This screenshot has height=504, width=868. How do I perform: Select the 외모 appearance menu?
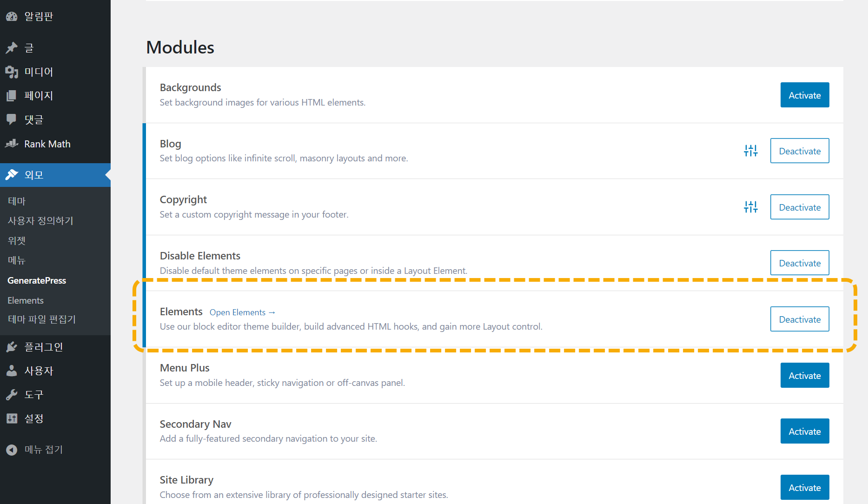(55, 175)
